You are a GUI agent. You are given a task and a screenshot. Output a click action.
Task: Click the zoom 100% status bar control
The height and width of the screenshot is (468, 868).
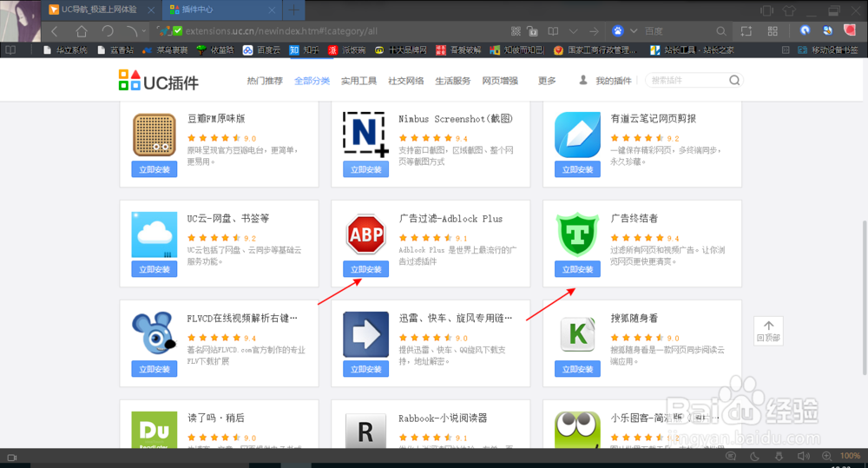[850, 456]
